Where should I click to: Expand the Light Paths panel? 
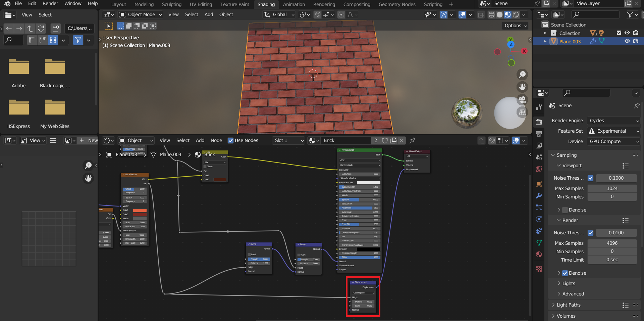(569, 305)
